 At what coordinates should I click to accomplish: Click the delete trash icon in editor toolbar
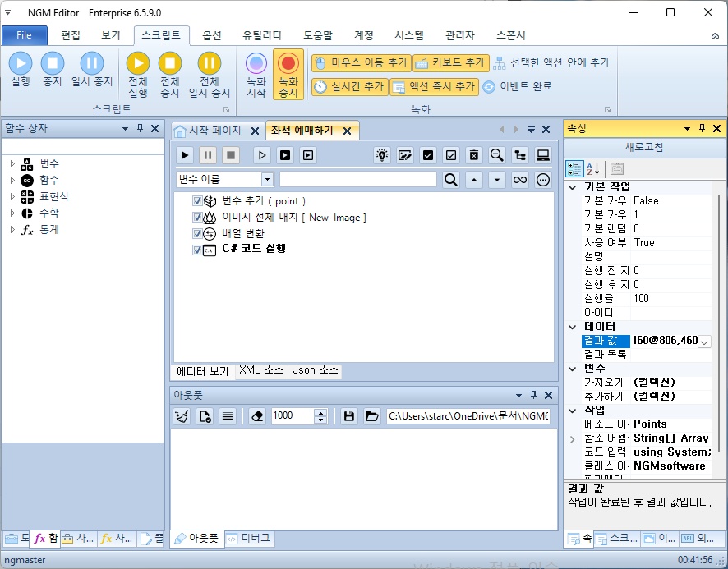pos(473,155)
